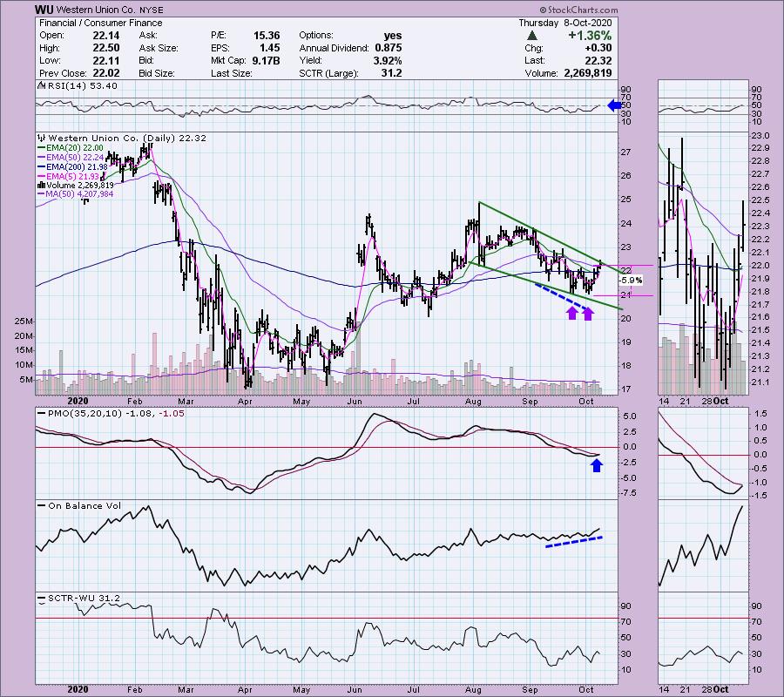Viewport: 784px width, 697px height.
Task: Click the Last Size label
Action: click(x=231, y=73)
